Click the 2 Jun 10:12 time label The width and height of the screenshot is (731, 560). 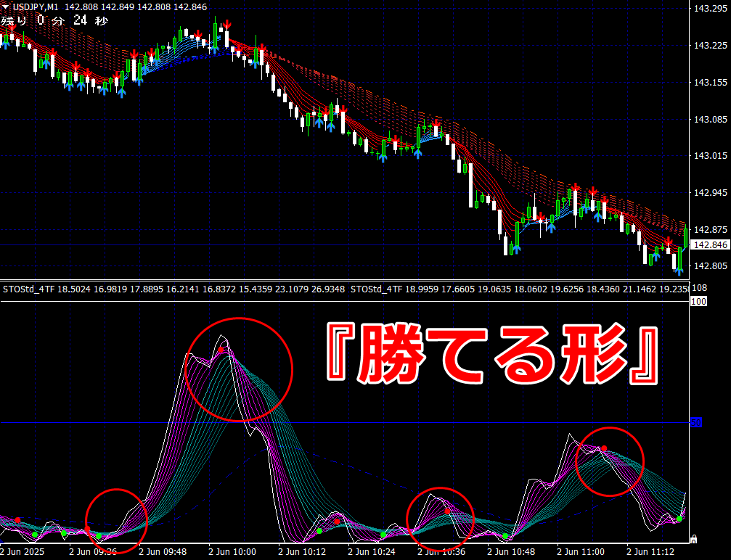(302, 552)
